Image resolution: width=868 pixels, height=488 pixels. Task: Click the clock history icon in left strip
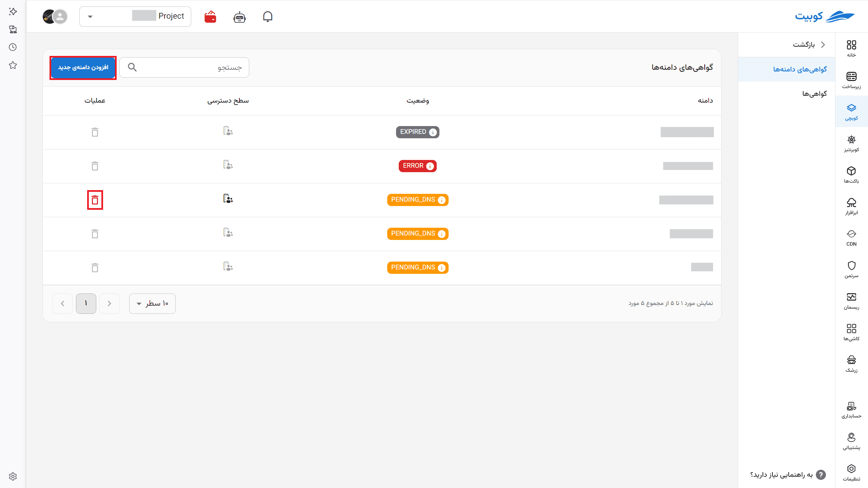point(13,47)
